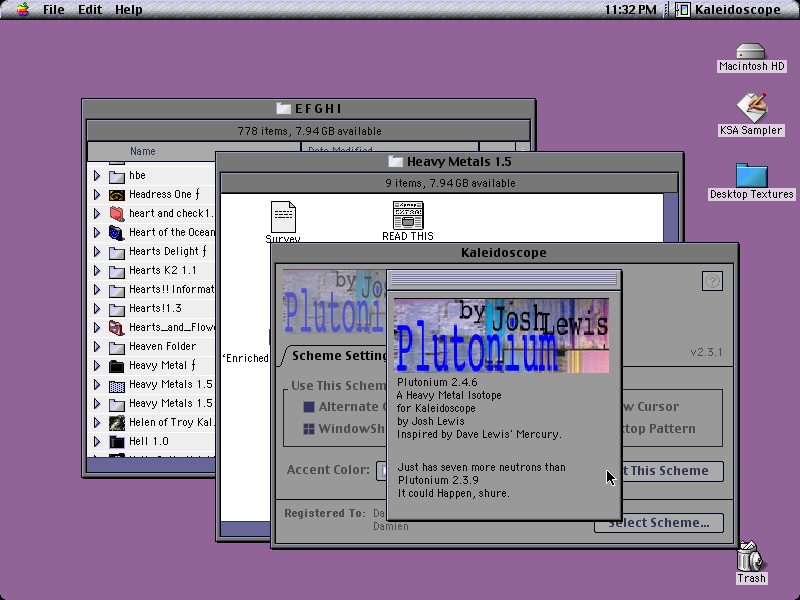Click the Plutonium scheme preview in Kaleidoscope window

tap(335, 302)
